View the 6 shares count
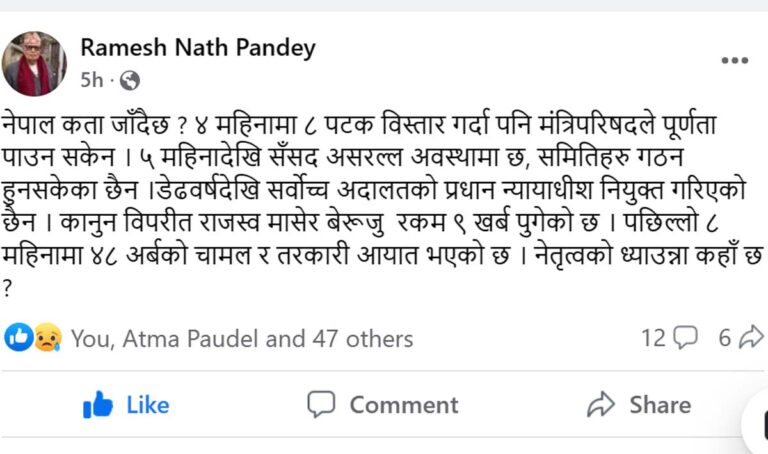Viewport: 768px width, 454px height. coord(725,338)
